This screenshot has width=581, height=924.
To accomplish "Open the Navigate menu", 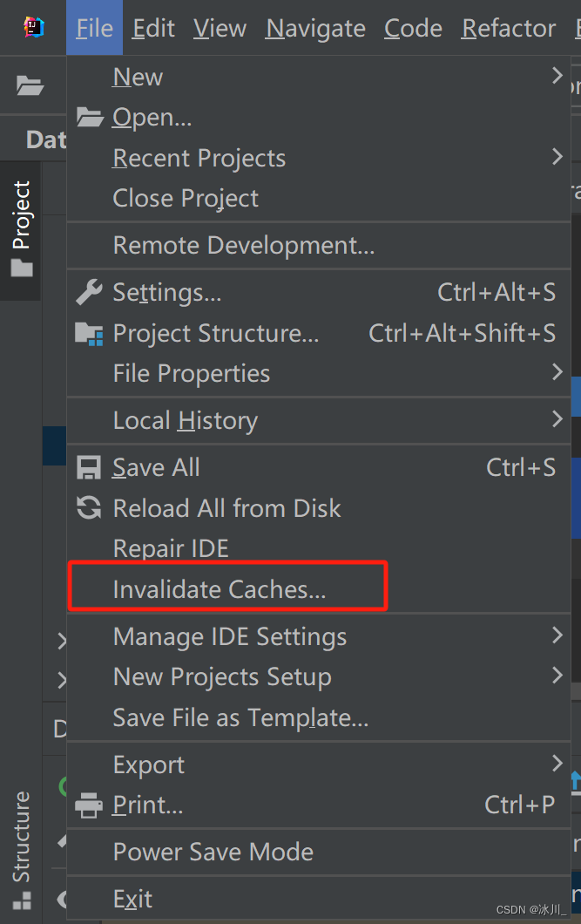I will (315, 29).
